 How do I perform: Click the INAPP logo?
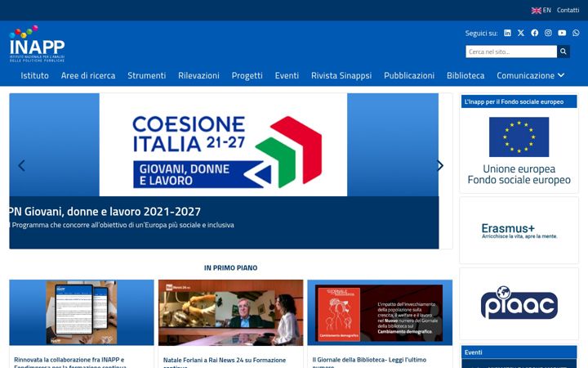coord(37,44)
